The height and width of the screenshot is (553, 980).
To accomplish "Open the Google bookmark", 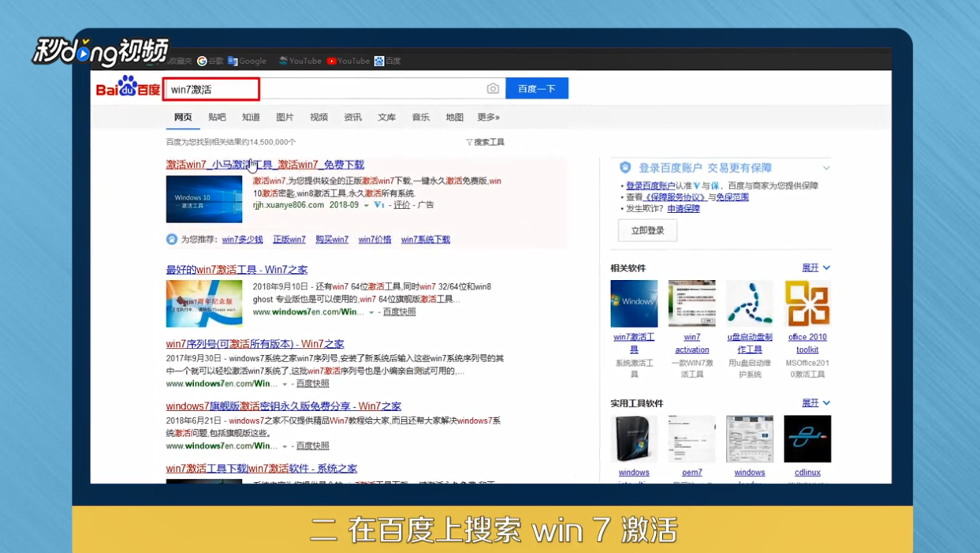I will coord(247,61).
